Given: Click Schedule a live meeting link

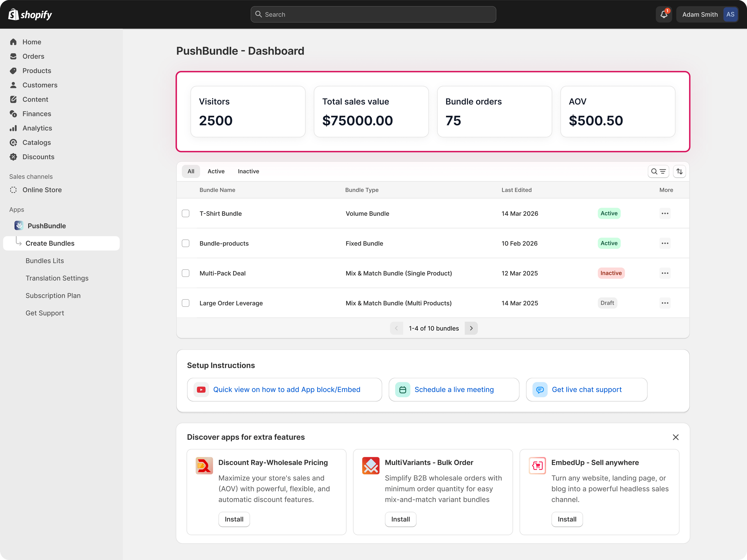Looking at the screenshot, I should [454, 389].
